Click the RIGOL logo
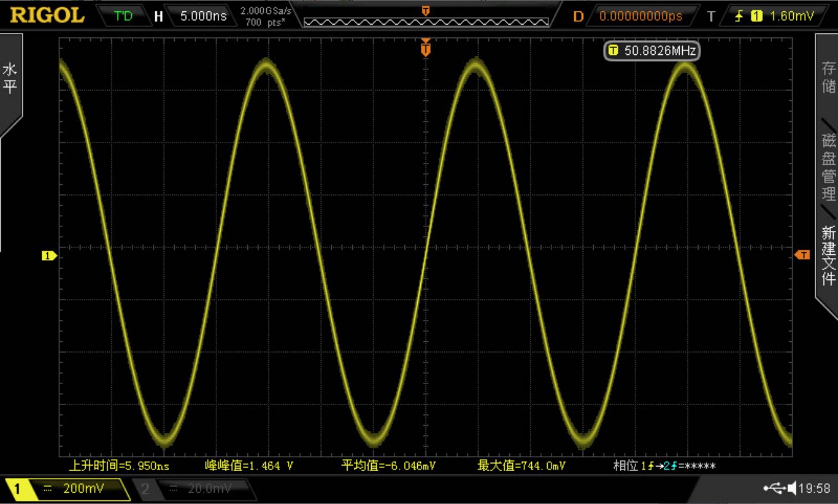Viewport: 838px width, 504px height. point(47,15)
